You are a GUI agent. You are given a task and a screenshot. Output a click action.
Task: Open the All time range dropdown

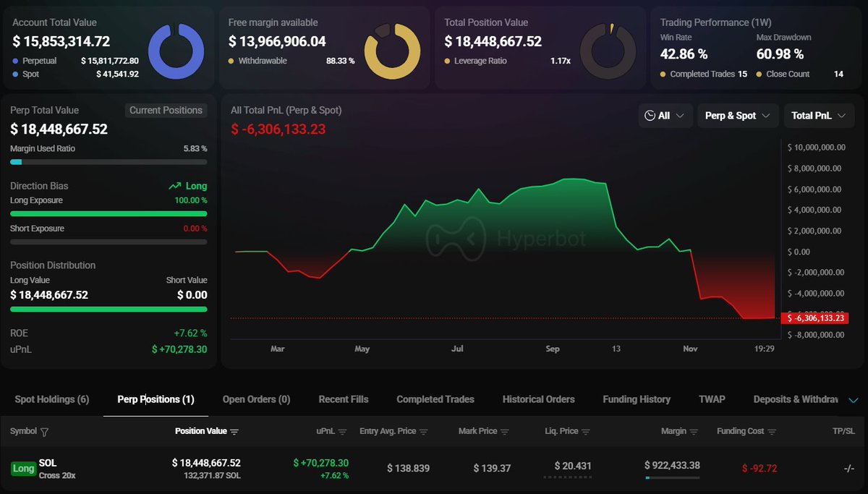(665, 116)
